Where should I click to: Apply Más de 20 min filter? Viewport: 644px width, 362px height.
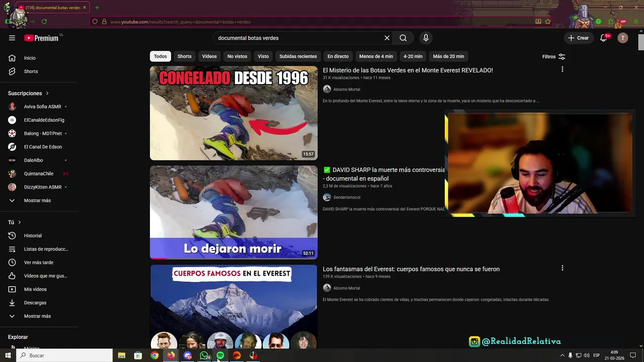point(448,56)
